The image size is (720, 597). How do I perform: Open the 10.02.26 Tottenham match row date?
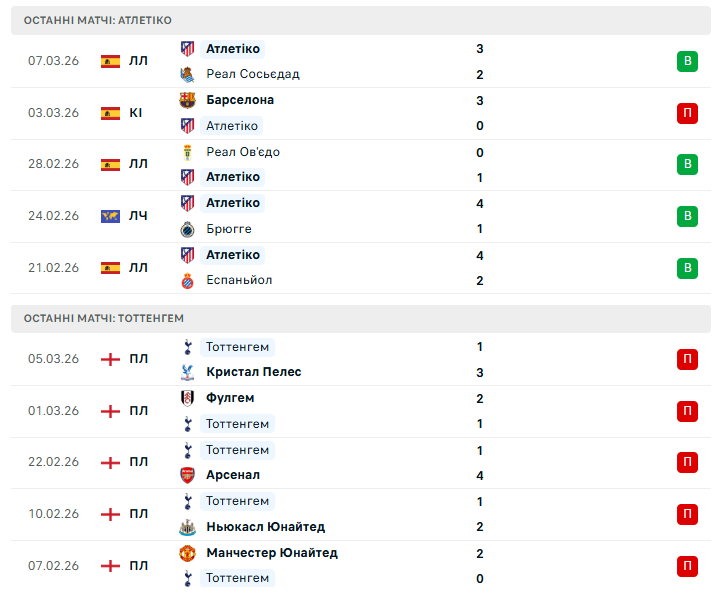click(53, 514)
